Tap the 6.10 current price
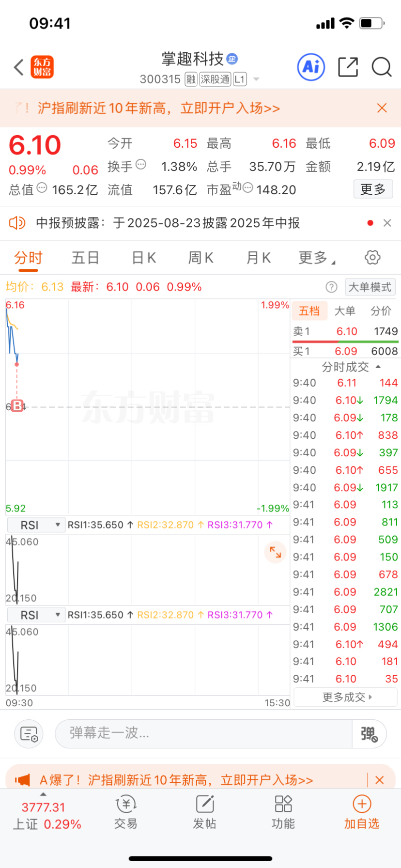 tap(35, 145)
